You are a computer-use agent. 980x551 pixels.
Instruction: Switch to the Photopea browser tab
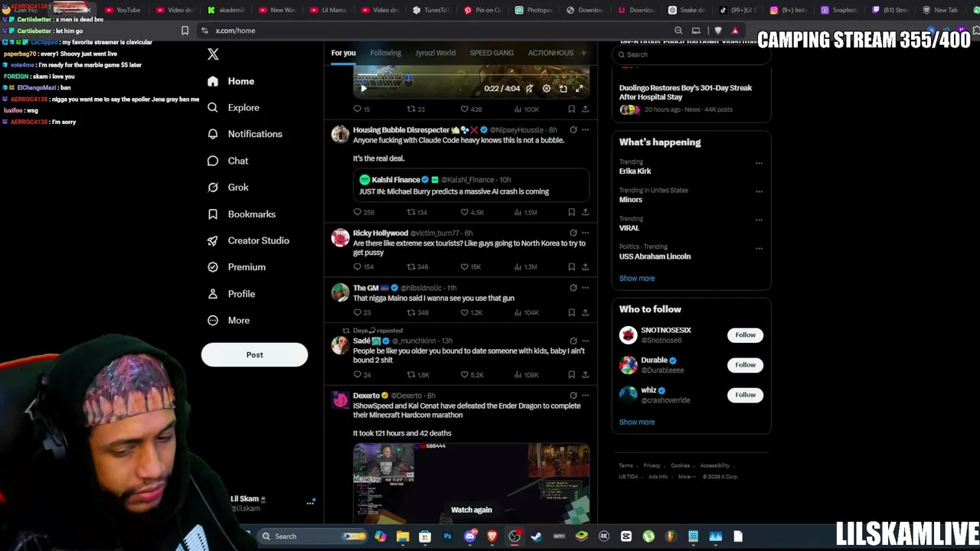click(x=534, y=10)
